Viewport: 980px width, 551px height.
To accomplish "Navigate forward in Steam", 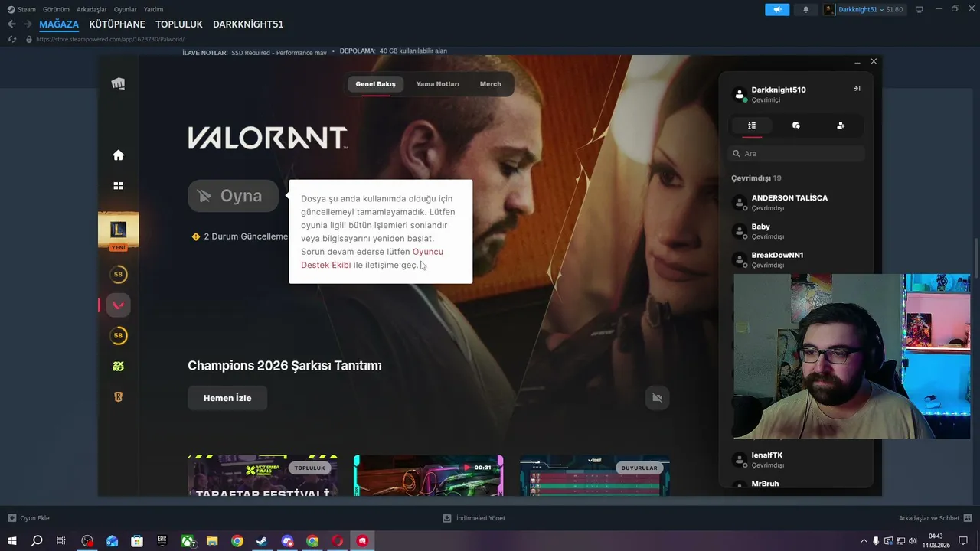I will (28, 24).
